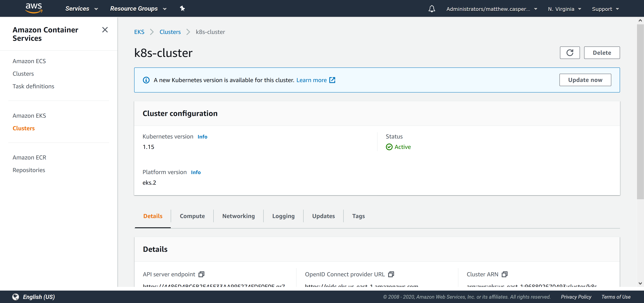Viewport: 644px width, 303px height.
Task: Open the N. Virginia region selector
Action: (x=564, y=9)
